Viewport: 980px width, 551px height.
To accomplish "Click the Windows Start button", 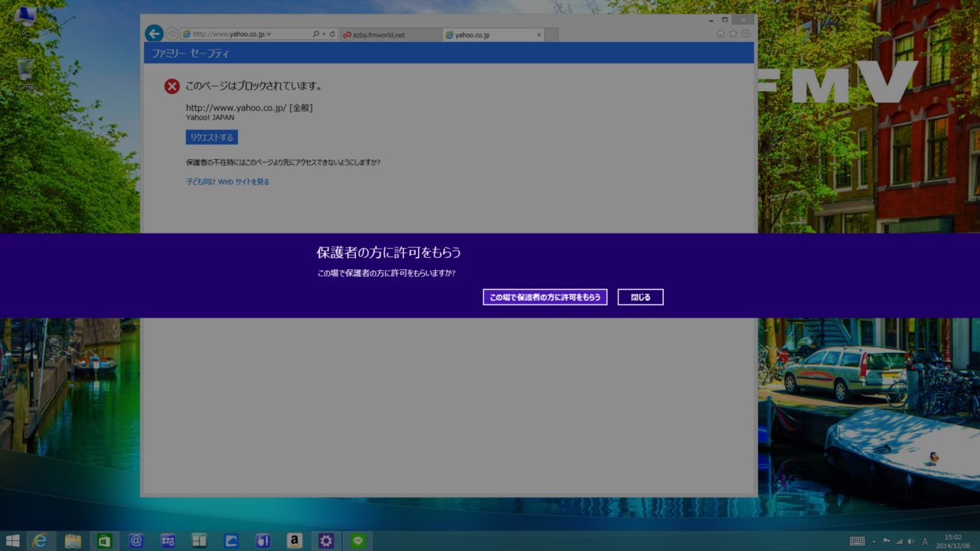I will (12, 541).
